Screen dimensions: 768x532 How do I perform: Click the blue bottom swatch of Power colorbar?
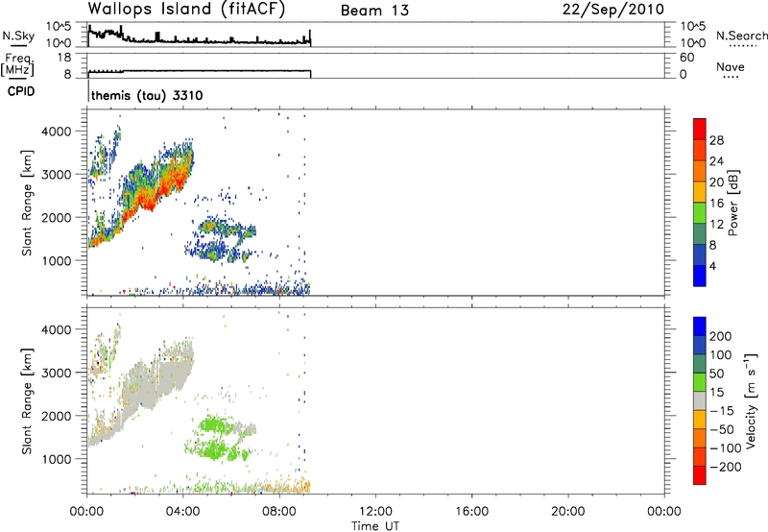pyautogui.click(x=700, y=276)
